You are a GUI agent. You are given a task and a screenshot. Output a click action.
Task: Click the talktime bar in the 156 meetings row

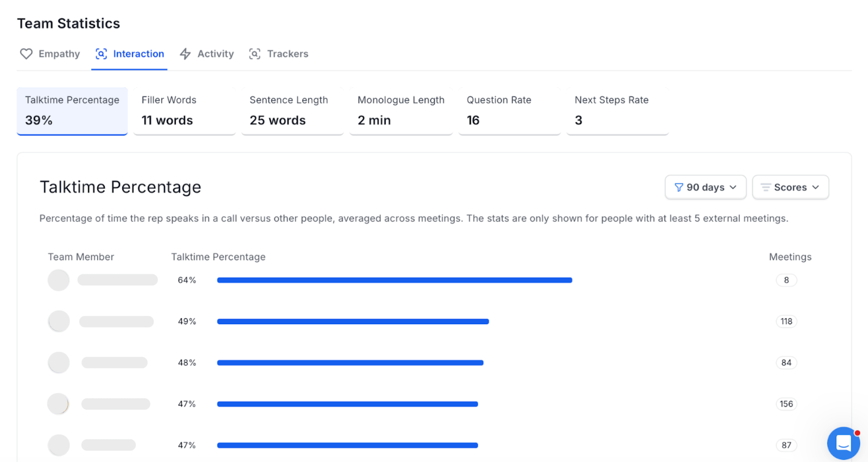tap(347, 404)
